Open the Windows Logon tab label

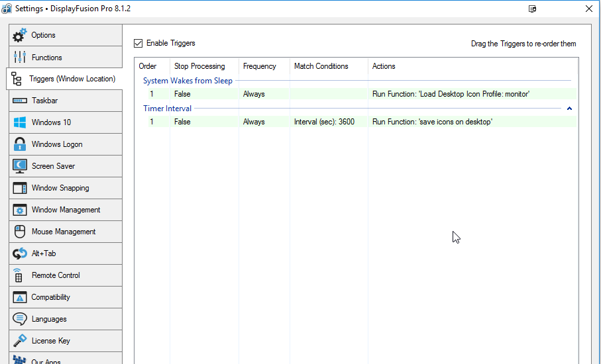click(57, 144)
